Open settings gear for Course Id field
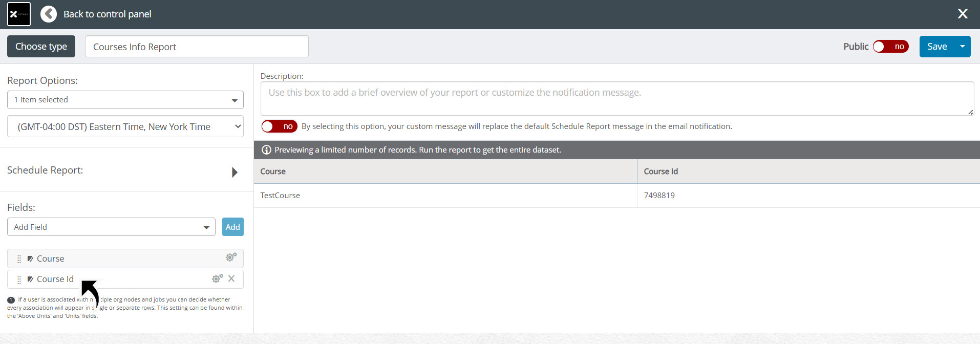The image size is (980, 344). point(217,278)
